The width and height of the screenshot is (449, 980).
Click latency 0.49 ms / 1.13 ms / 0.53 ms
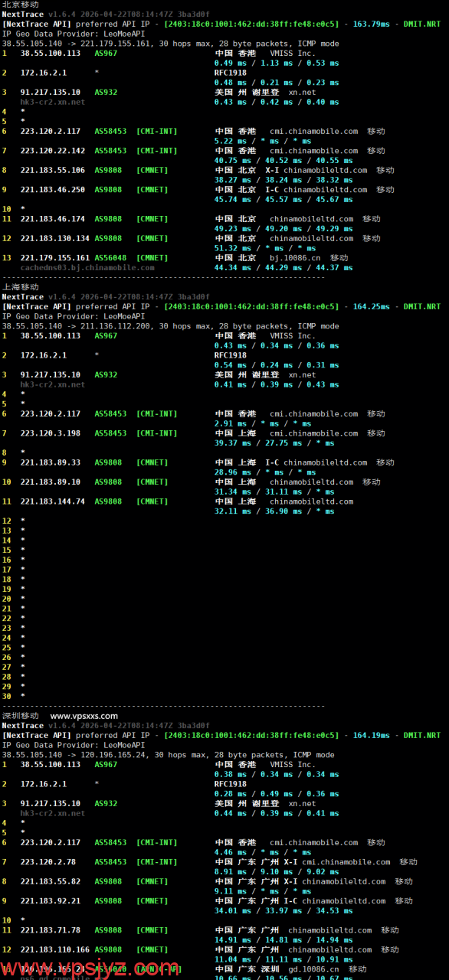tap(277, 64)
